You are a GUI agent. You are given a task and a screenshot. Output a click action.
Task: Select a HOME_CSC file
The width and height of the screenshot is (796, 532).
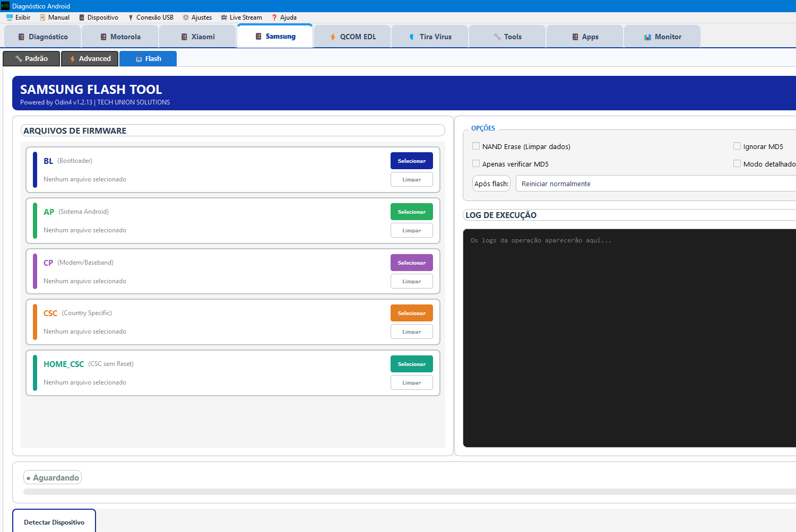click(x=412, y=364)
